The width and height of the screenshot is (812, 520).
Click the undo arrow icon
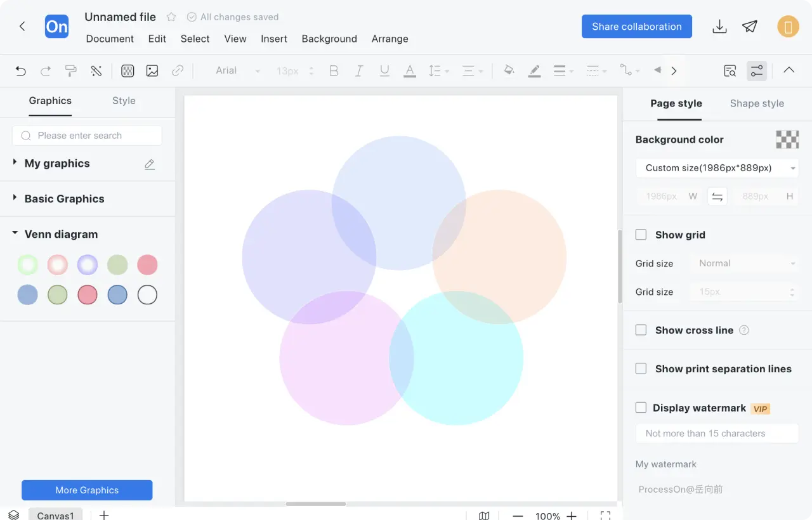coord(21,71)
